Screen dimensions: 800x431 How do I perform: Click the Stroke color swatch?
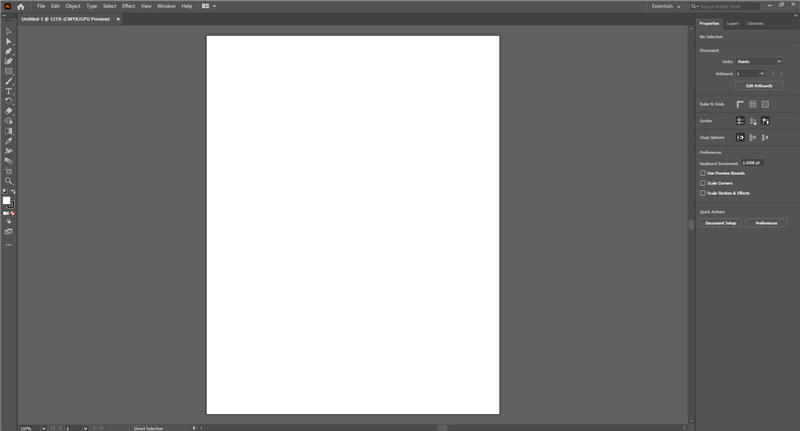pos(12,205)
